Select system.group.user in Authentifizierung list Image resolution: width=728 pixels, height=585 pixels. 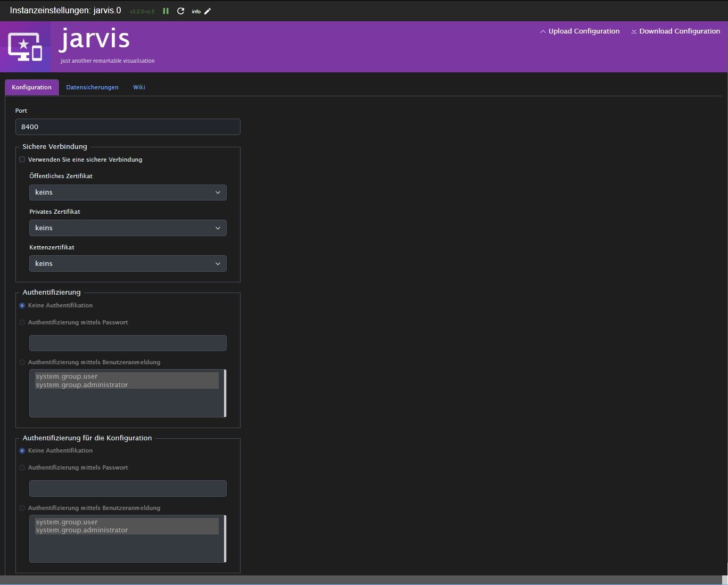point(127,377)
